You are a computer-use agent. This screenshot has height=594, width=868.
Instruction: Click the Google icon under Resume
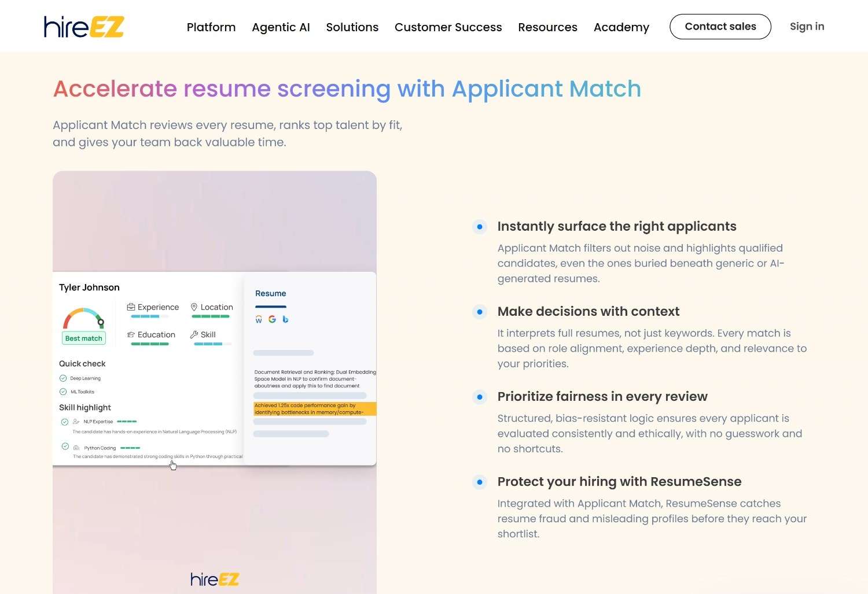pyautogui.click(x=272, y=319)
